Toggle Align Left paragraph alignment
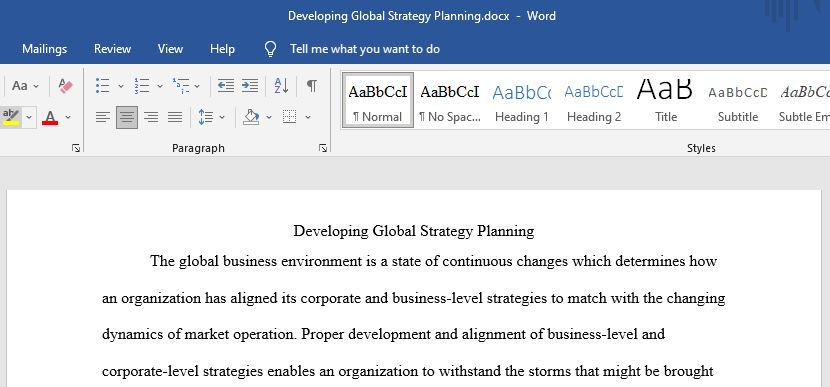The width and height of the screenshot is (830, 387). click(x=103, y=117)
